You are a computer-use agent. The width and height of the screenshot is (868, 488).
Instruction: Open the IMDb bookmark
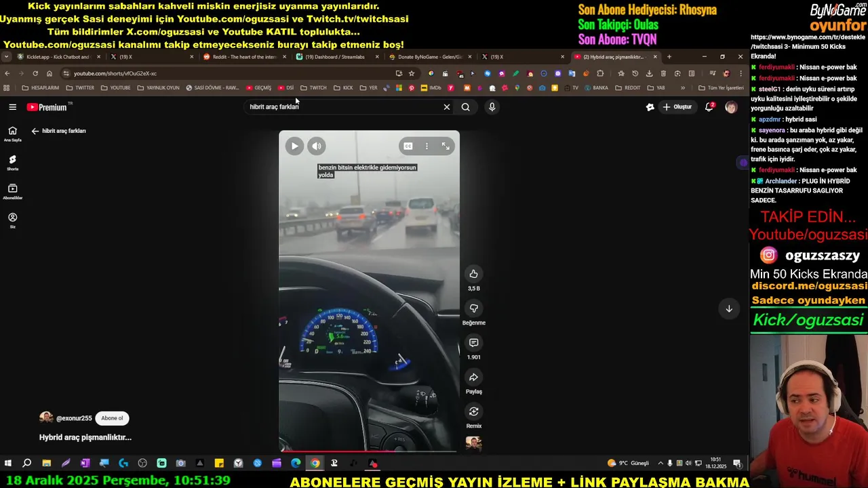(431, 88)
